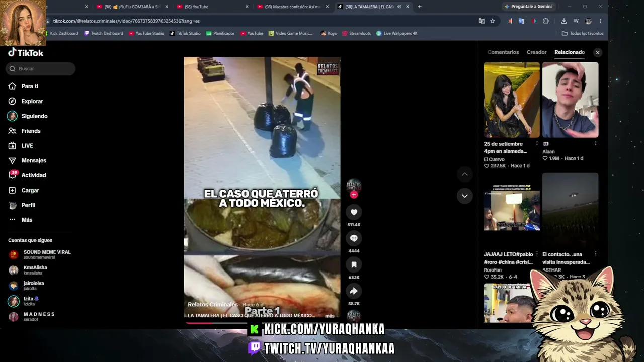Switch to the (98) YouTube browser tab
644x362 pixels.
211,7
